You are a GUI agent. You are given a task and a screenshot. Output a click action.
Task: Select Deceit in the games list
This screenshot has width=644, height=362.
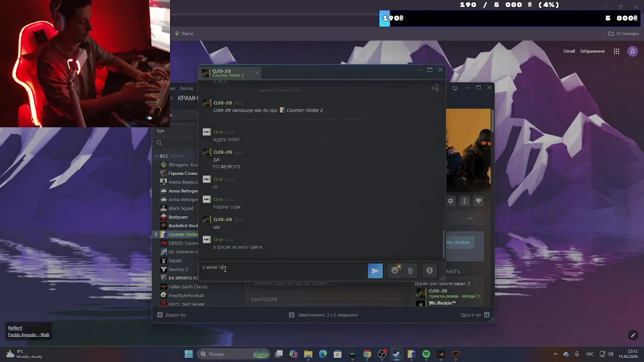coord(179,260)
